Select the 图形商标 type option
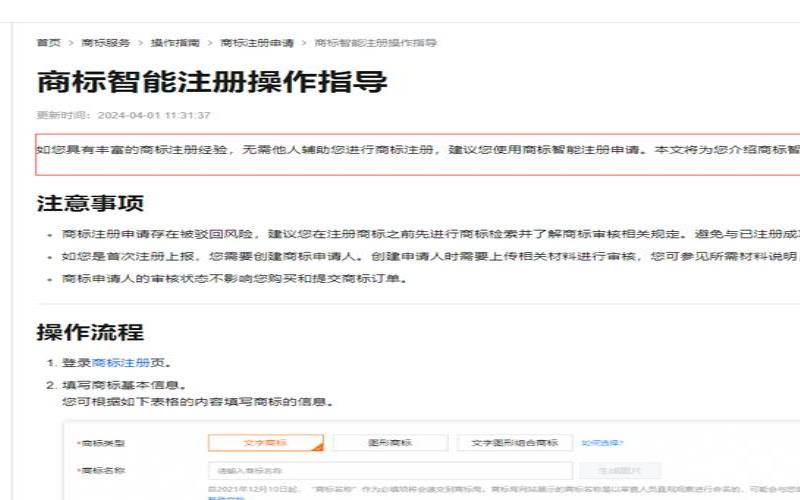800x500 pixels. pyautogui.click(x=390, y=443)
